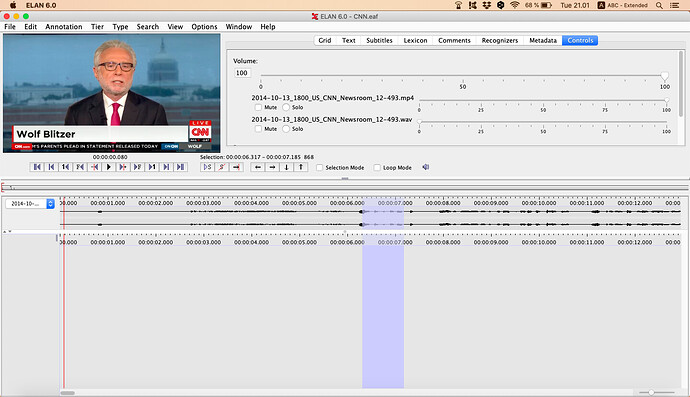The image size is (690, 397).
Task: Enable Selection Mode checkbox
Action: [x=319, y=168]
